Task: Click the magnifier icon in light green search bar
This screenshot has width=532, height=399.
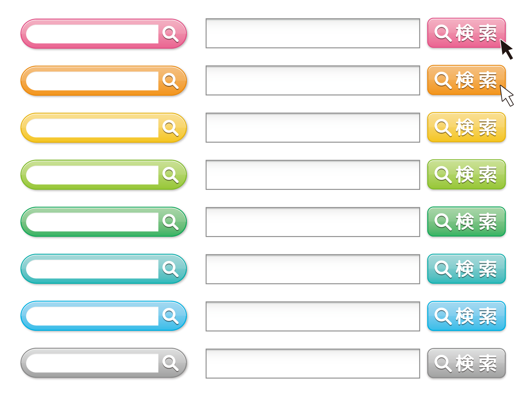Action: [170, 175]
